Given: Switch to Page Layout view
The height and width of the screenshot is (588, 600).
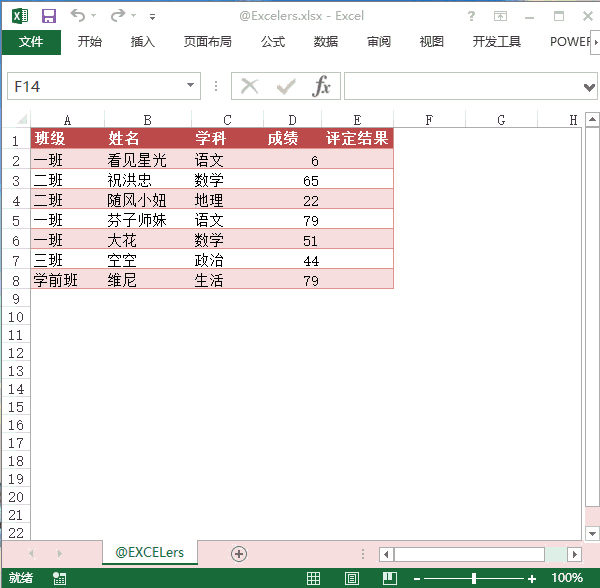Looking at the screenshot, I should click(x=351, y=578).
